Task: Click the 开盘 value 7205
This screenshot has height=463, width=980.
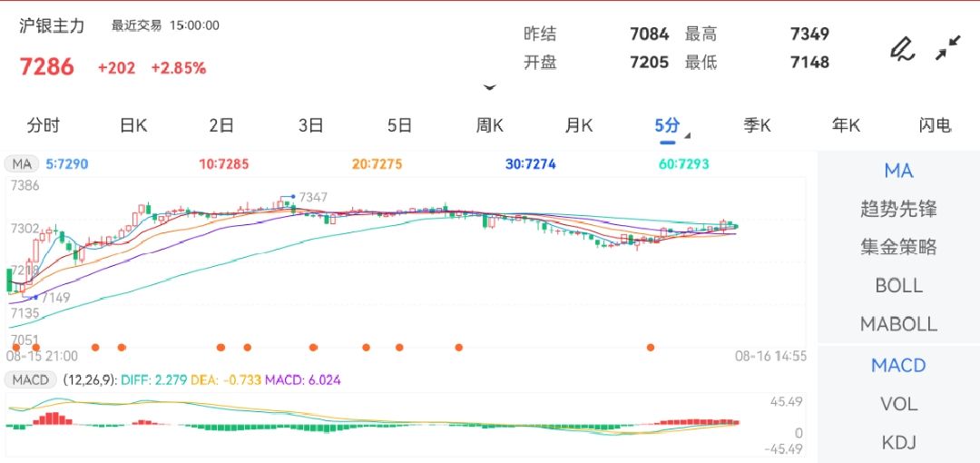Action: pos(650,63)
